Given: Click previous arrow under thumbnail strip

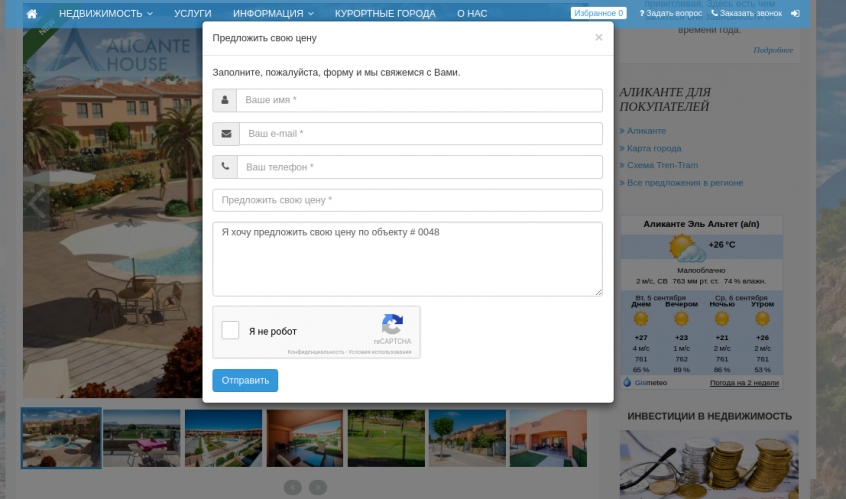Looking at the screenshot, I should click(x=292, y=488).
